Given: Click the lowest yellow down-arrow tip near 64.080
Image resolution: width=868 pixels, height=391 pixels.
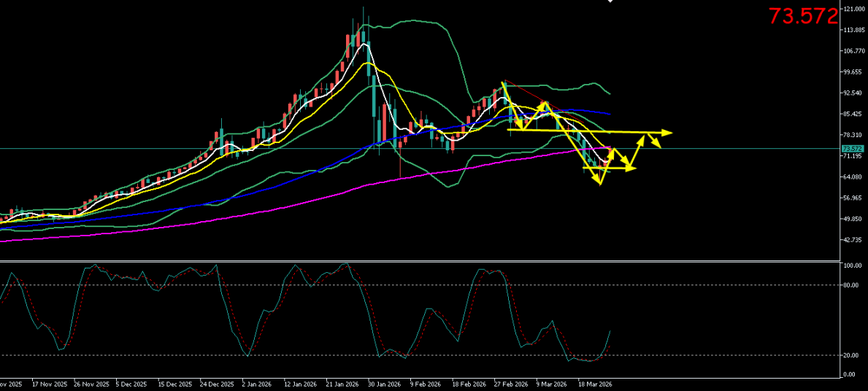Looking at the screenshot, I should (x=600, y=182).
